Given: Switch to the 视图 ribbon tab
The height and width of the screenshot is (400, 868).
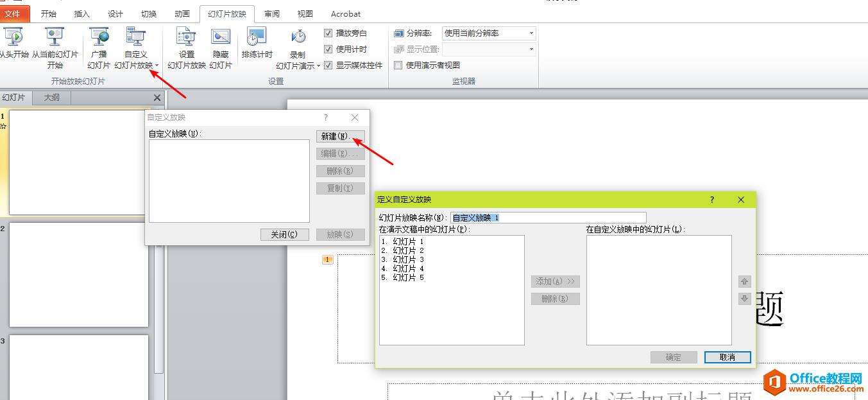Looking at the screenshot, I should click(x=305, y=13).
